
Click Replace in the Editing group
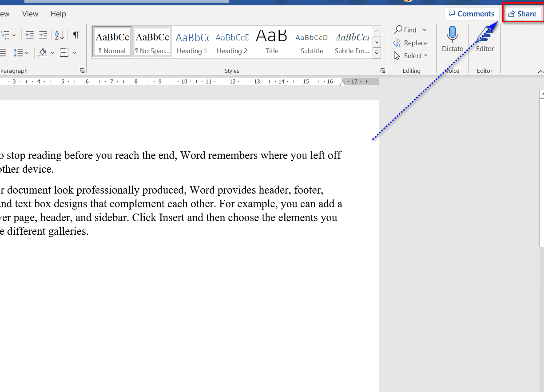point(411,43)
